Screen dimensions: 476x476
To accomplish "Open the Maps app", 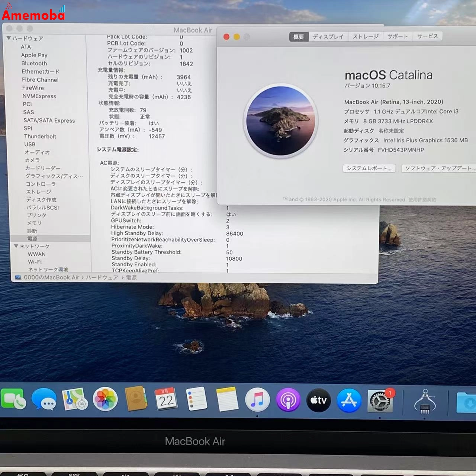I will (75, 400).
